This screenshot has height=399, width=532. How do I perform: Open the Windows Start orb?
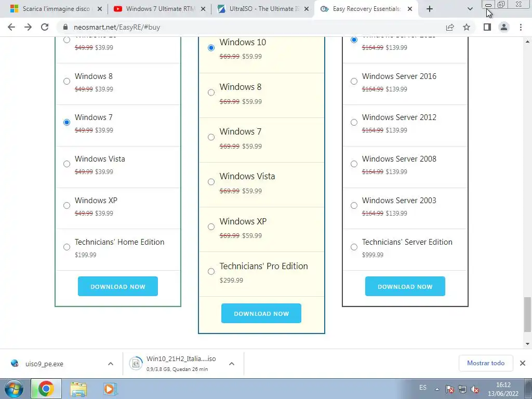pyautogui.click(x=14, y=389)
